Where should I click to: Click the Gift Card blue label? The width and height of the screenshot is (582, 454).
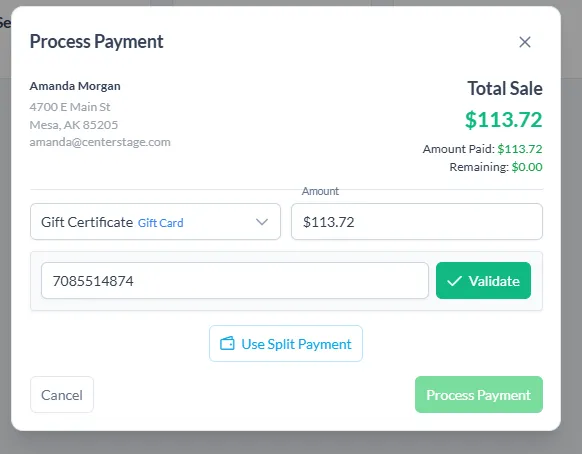(x=160, y=223)
